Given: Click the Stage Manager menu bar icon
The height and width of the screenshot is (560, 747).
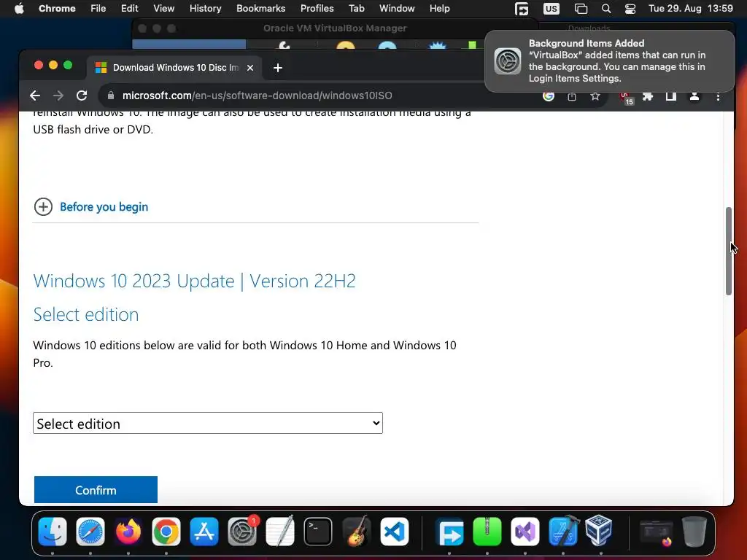Looking at the screenshot, I should coord(581,9).
